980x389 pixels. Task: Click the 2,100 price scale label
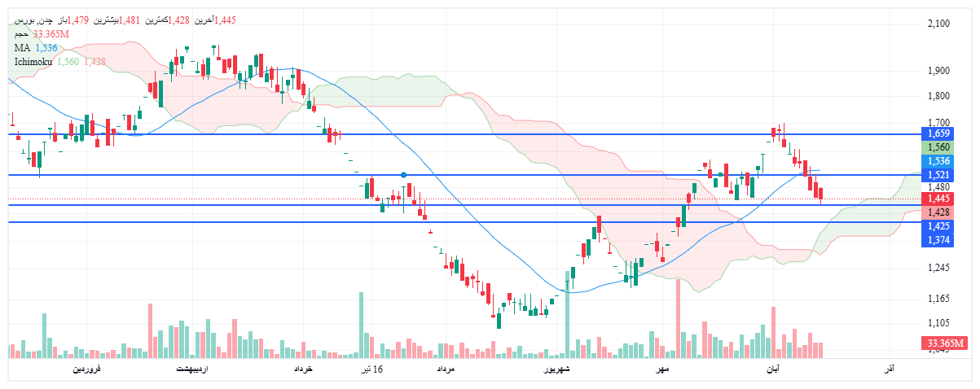(x=939, y=24)
